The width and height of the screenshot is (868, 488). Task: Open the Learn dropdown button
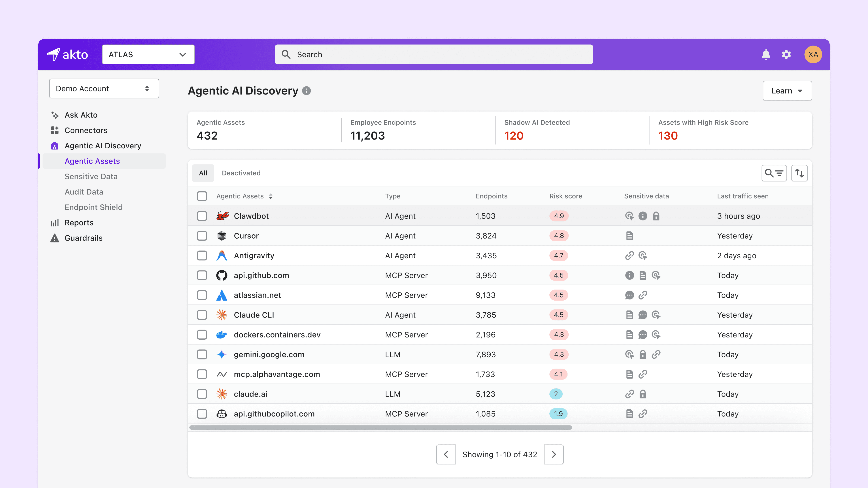point(787,91)
